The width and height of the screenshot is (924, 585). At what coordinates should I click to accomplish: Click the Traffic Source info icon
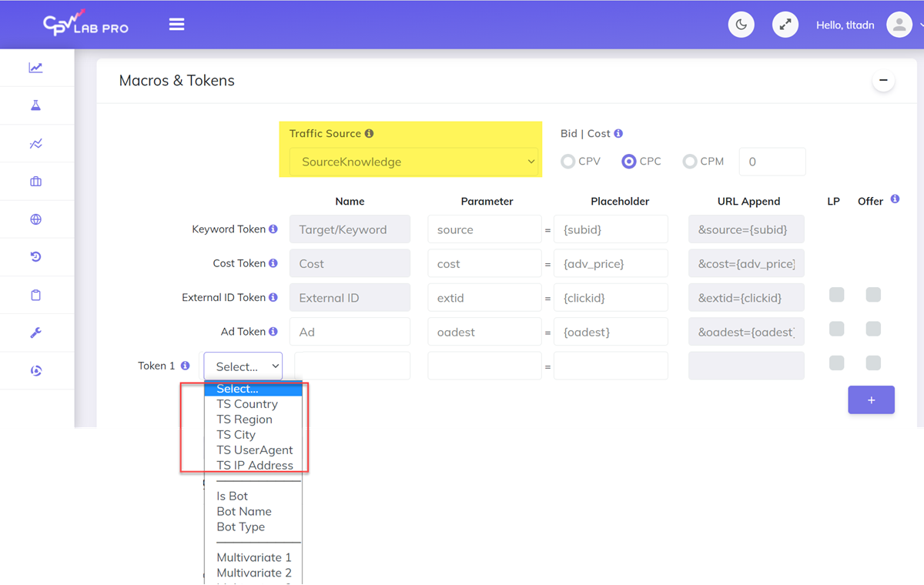[x=369, y=134]
